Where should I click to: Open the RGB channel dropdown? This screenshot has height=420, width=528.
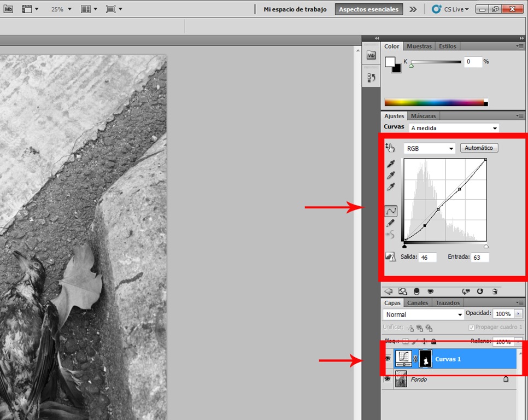[x=429, y=149]
